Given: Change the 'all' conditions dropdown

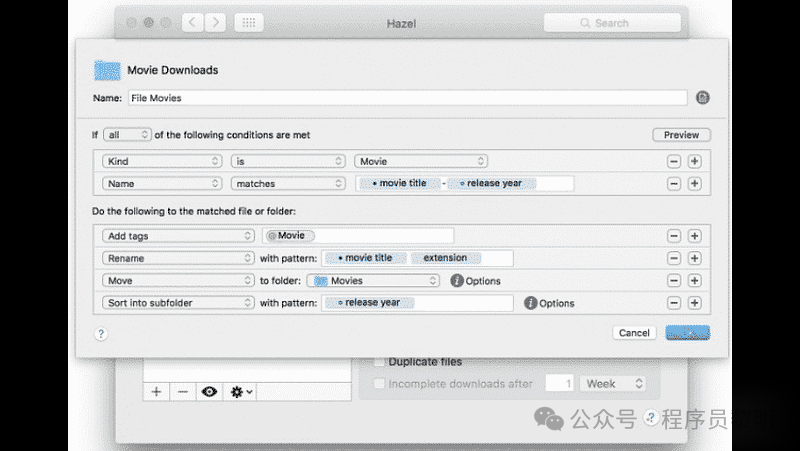Looking at the screenshot, I should pos(127,135).
